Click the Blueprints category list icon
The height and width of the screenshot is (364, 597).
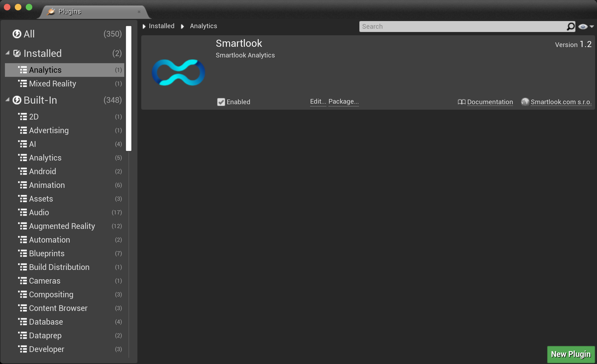[22, 254]
